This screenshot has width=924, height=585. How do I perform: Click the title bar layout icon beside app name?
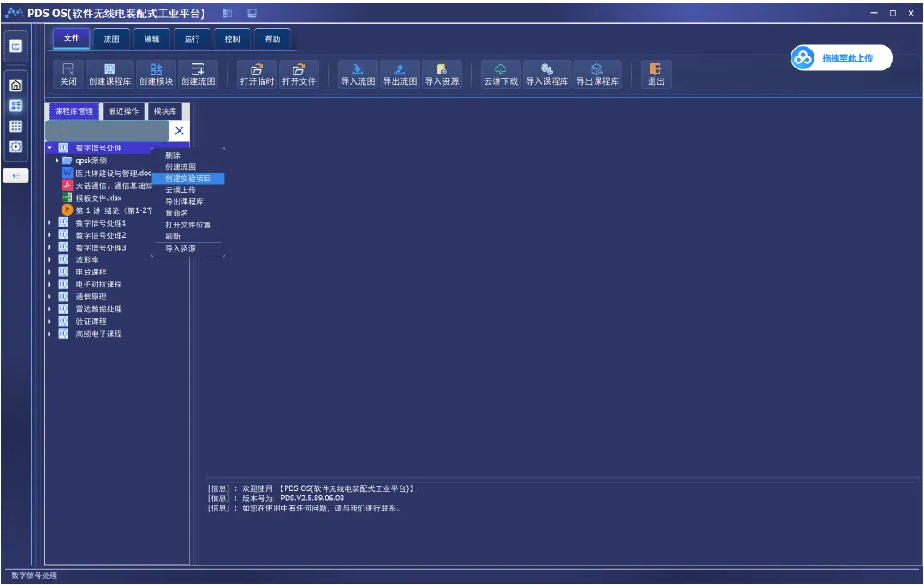pyautogui.click(x=228, y=13)
